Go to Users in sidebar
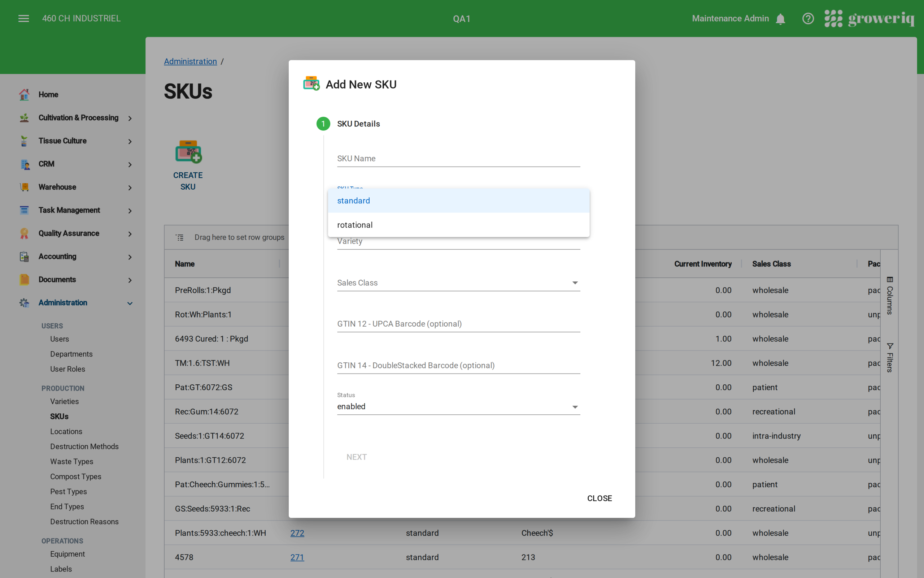This screenshot has height=578, width=924. tap(60, 339)
